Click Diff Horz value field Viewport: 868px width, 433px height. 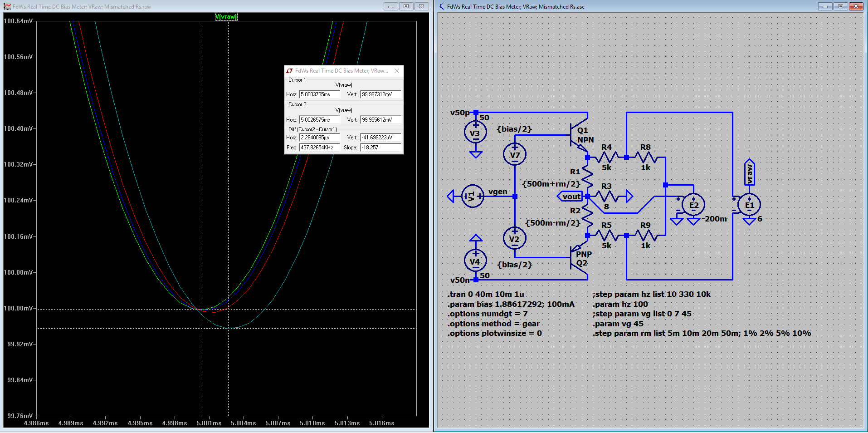click(319, 138)
